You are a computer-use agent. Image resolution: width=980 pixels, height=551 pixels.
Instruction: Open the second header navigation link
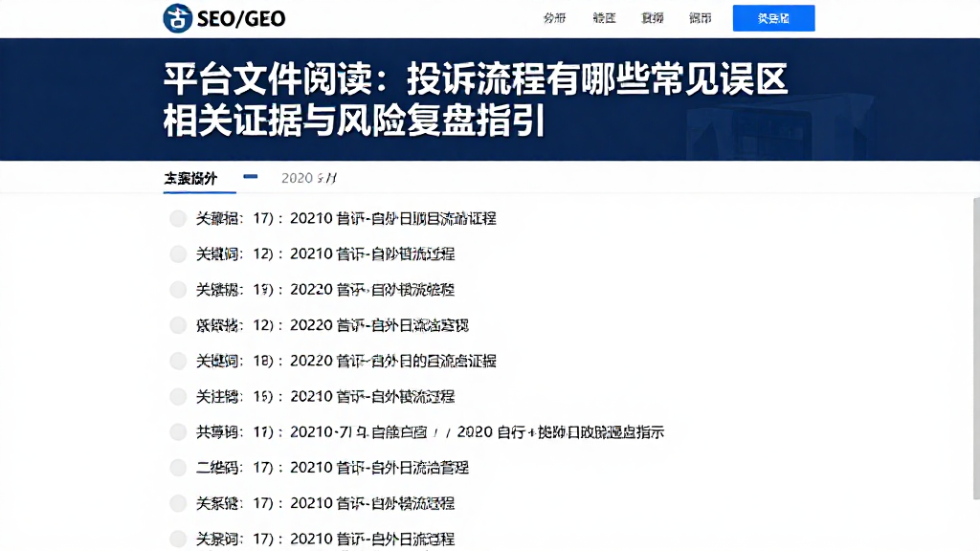tap(605, 18)
